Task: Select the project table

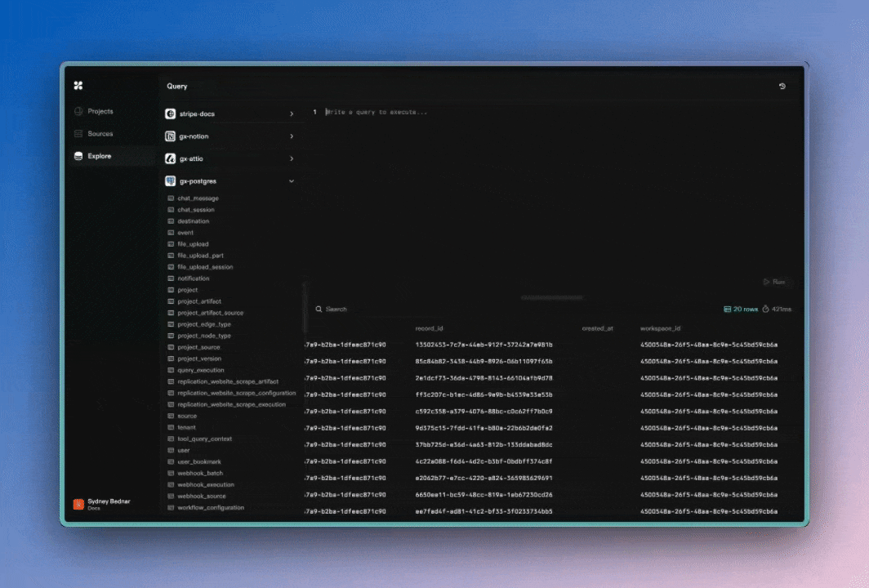Action: (187, 290)
